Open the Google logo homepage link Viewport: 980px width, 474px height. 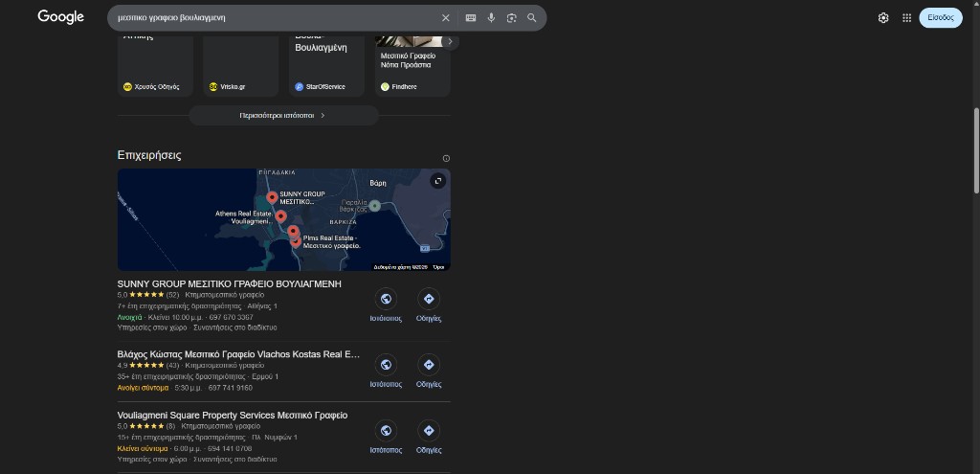(60, 17)
